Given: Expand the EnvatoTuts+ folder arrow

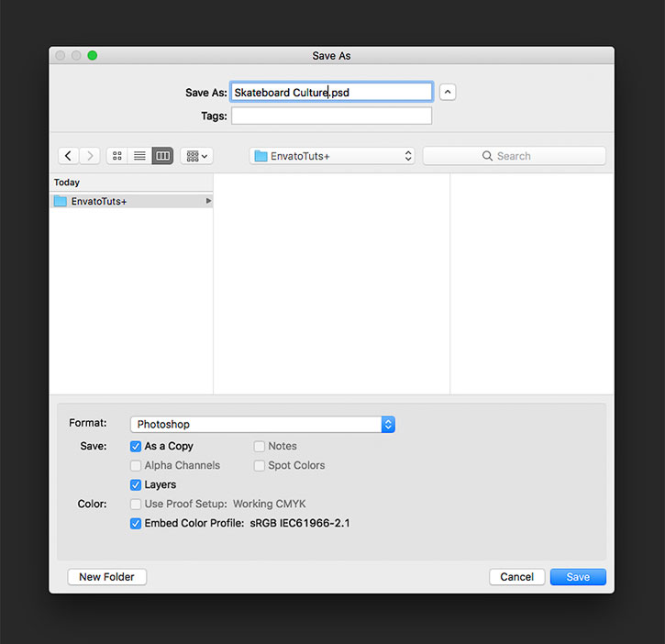Looking at the screenshot, I should pyautogui.click(x=208, y=201).
